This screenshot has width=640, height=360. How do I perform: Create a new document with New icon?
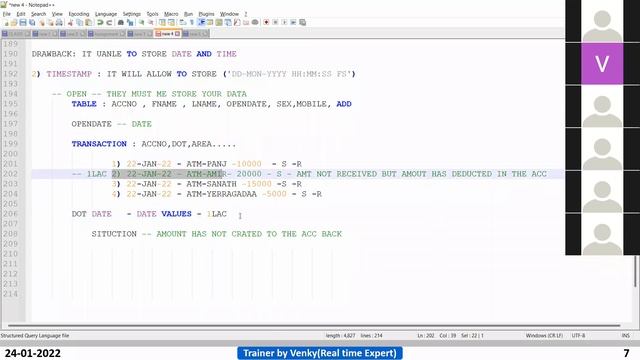tap(6, 22)
